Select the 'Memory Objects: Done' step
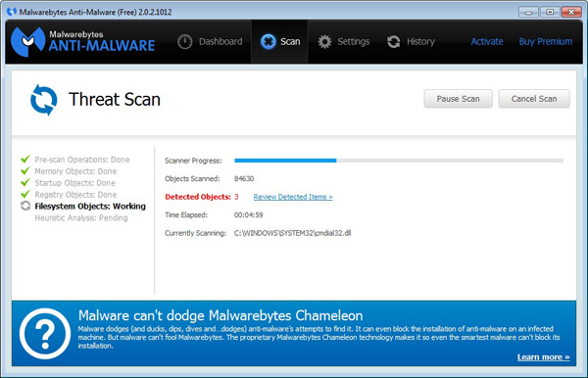Viewport: 588px width, 378px height. (x=75, y=171)
